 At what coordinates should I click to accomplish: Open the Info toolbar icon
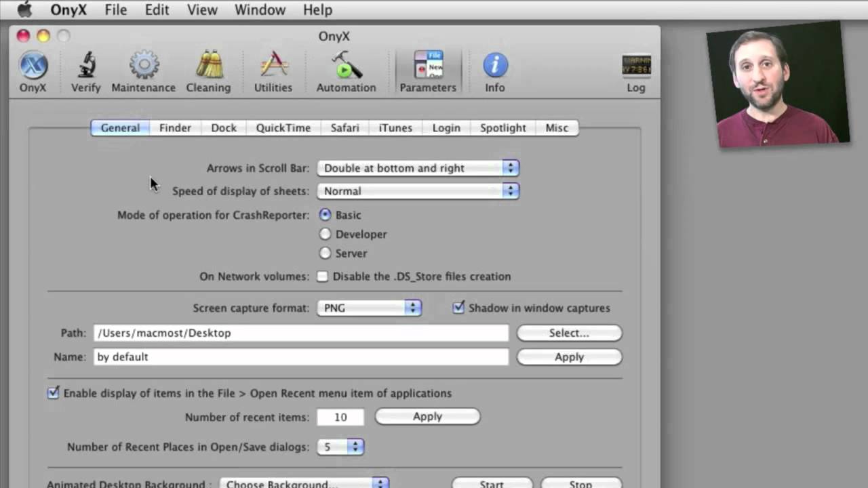[495, 72]
